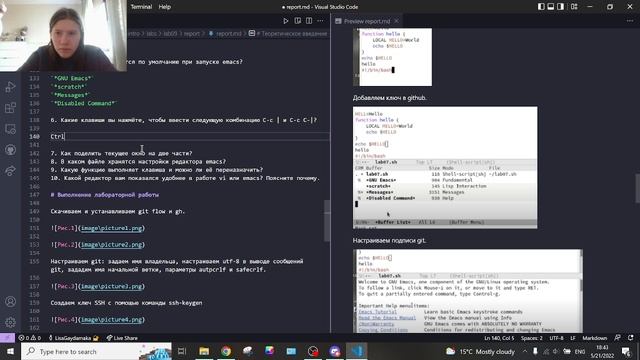The height and width of the screenshot is (360, 640).
Task: Click report.md in the breadcrumb path
Action: click(229, 33)
